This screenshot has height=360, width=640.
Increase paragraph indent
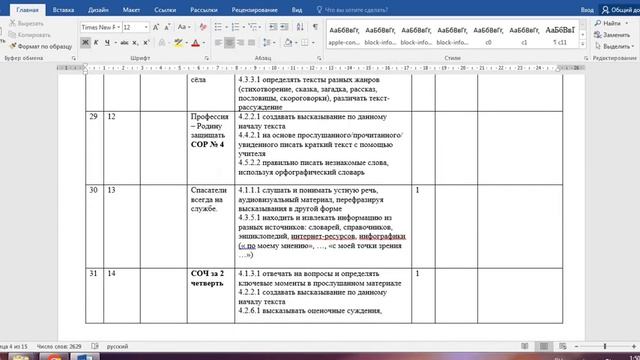click(284, 27)
